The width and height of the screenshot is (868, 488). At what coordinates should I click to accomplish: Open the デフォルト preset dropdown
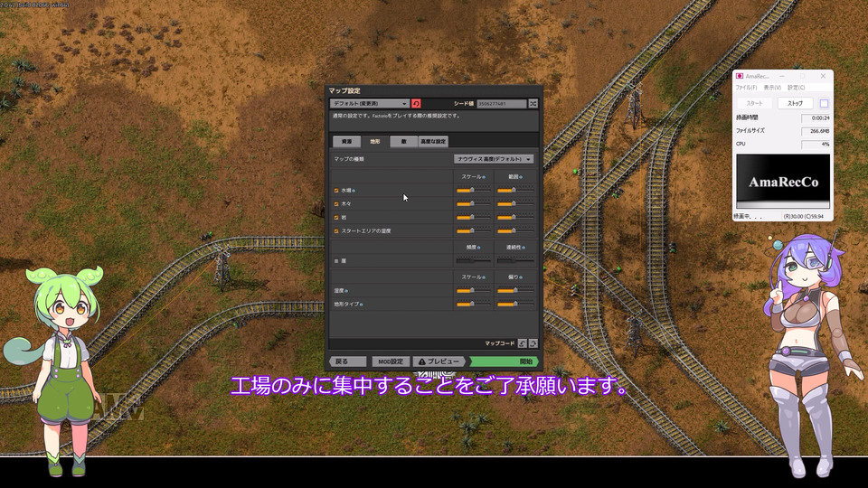click(x=370, y=103)
